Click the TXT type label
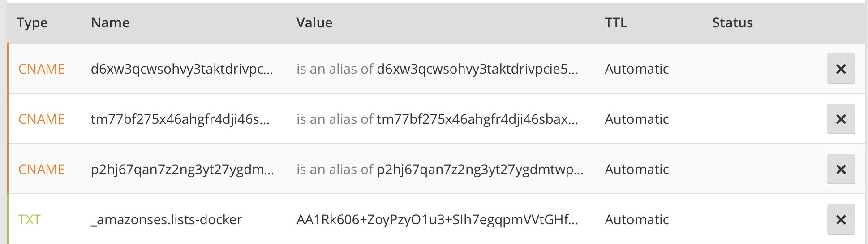The width and height of the screenshot is (868, 244). pyautogui.click(x=30, y=220)
